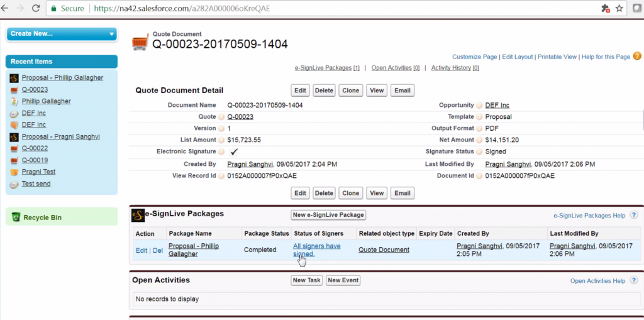Click the top Edit button
The height and width of the screenshot is (320, 644).
point(300,91)
